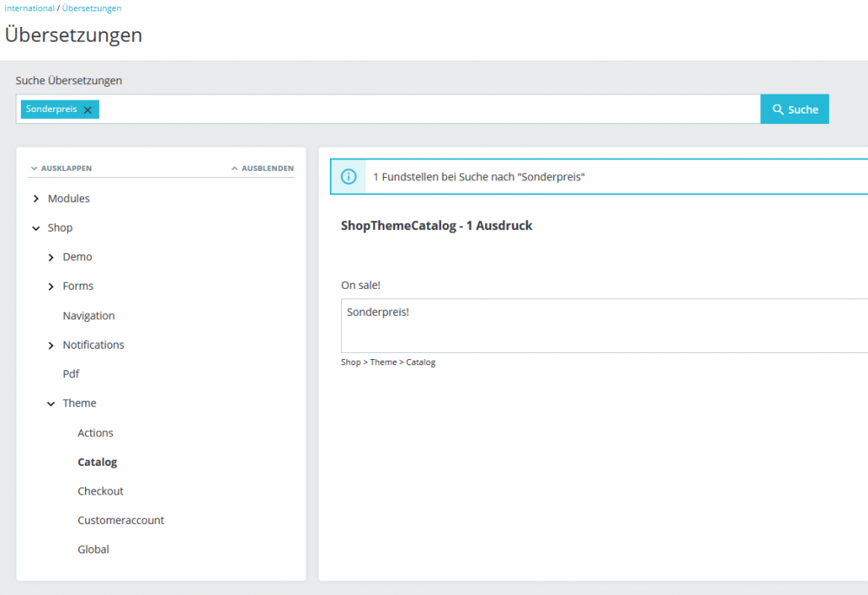Select the Pdf tree item
The image size is (868, 595).
coord(71,374)
